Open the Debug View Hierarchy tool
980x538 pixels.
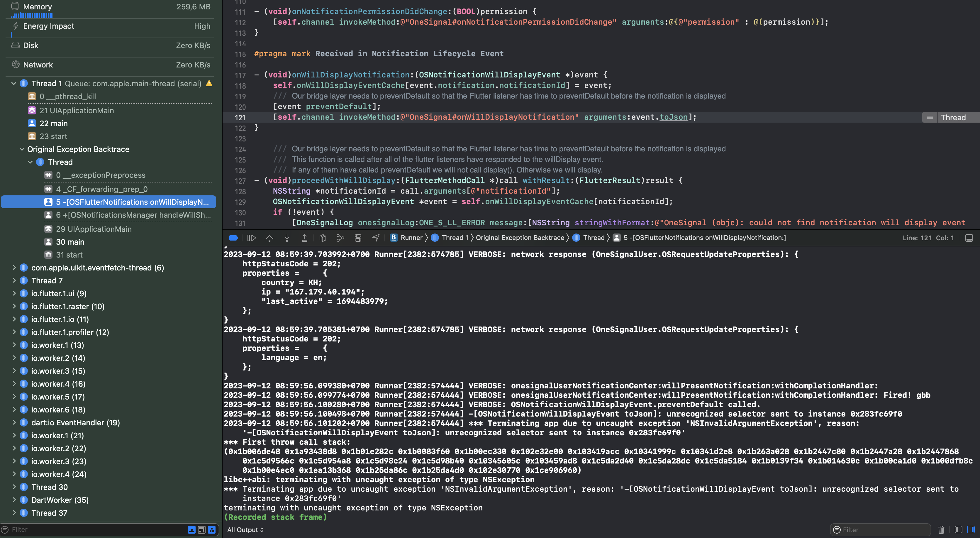point(323,237)
